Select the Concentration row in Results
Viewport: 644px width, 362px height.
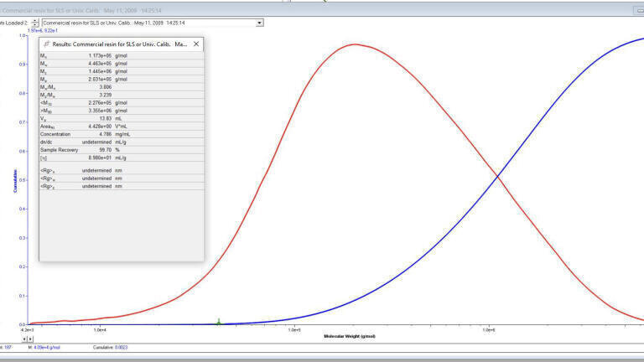pyautogui.click(x=122, y=134)
